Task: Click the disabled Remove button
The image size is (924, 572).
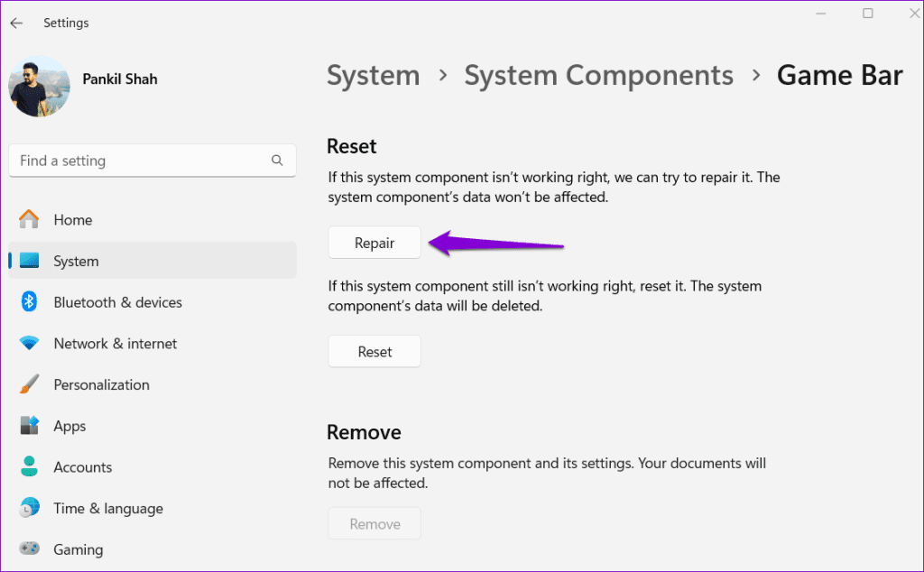Action: [x=374, y=524]
